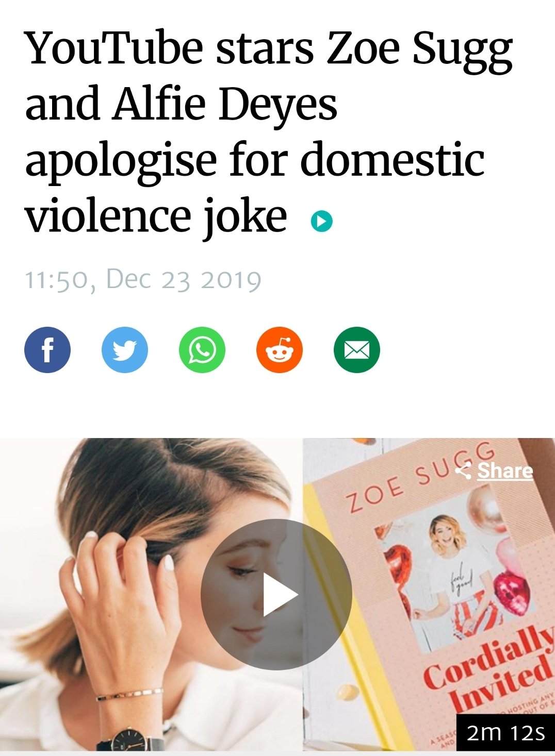Play the video with the center button
The height and width of the screenshot is (756, 555).
(276, 594)
